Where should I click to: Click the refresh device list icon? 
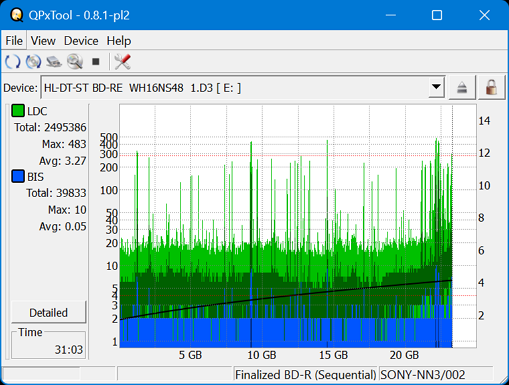[13, 62]
